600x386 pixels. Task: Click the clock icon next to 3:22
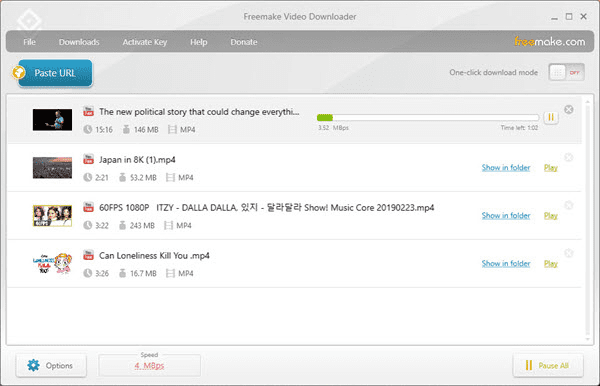[88, 225]
